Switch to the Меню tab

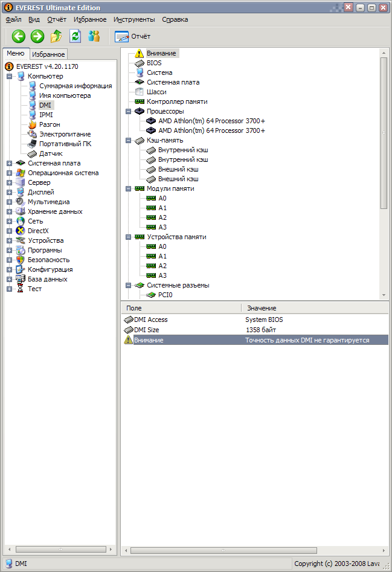click(x=15, y=53)
